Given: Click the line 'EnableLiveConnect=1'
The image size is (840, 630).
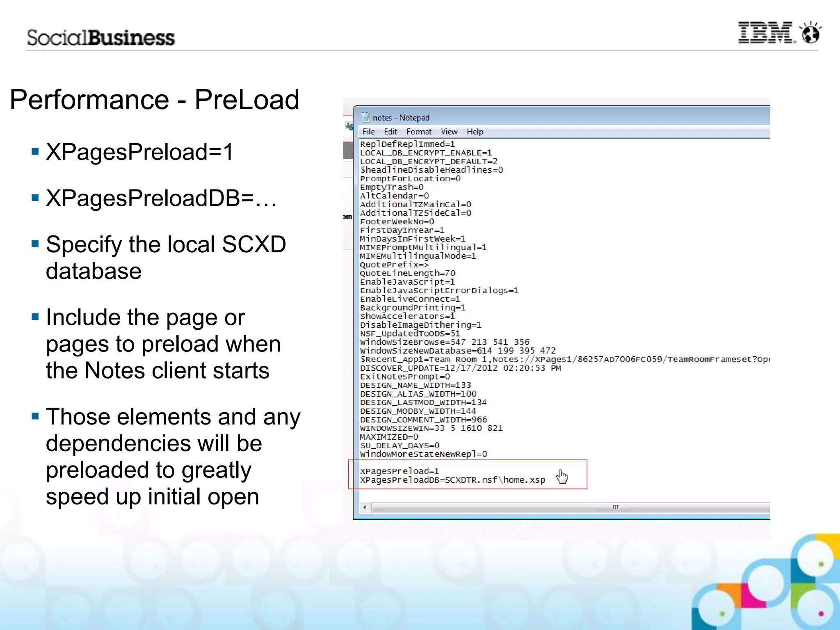Looking at the screenshot, I should tap(410, 299).
